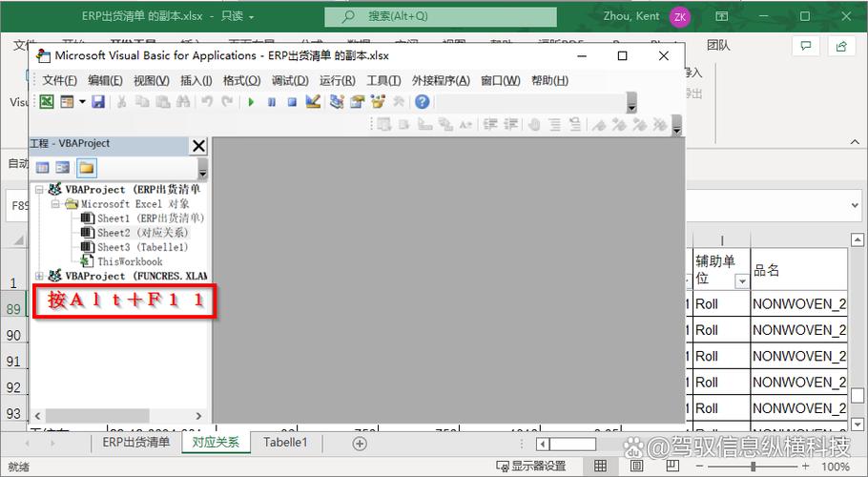Toggle Design Mode icon
Screen dimensions: 868x477
click(313, 101)
